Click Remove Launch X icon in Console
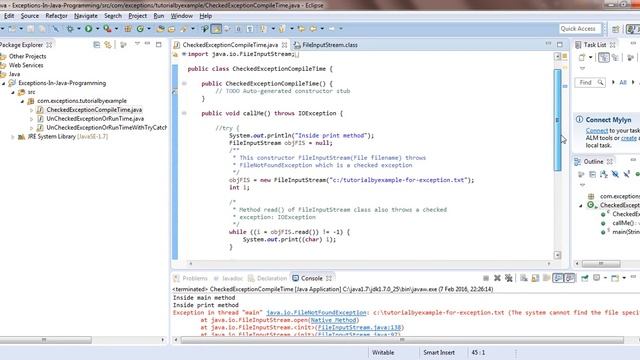 point(497,278)
